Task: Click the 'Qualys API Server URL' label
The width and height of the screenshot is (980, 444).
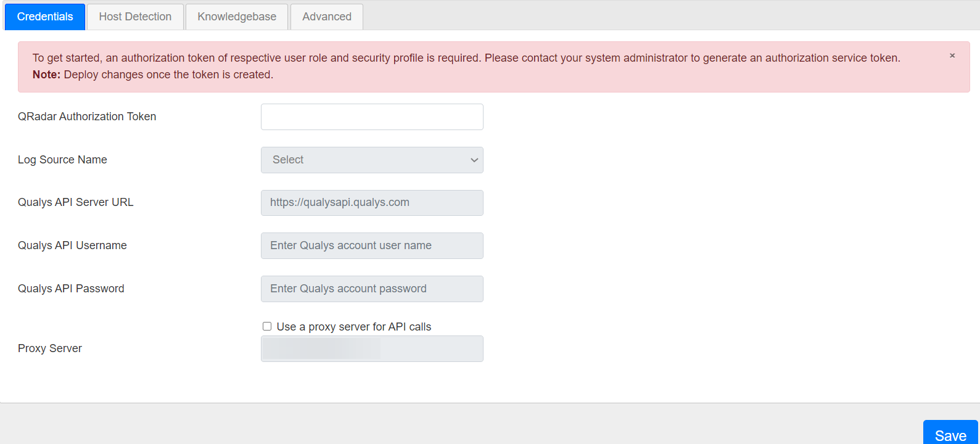Action: tap(75, 202)
